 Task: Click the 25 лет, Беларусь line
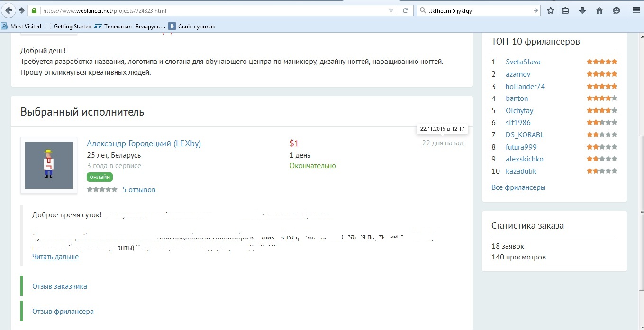[114, 155]
